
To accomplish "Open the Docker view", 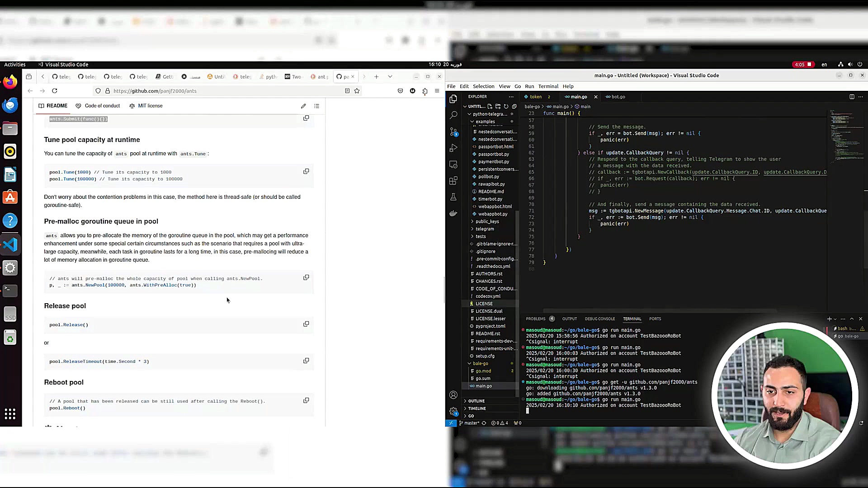I will coord(453,213).
